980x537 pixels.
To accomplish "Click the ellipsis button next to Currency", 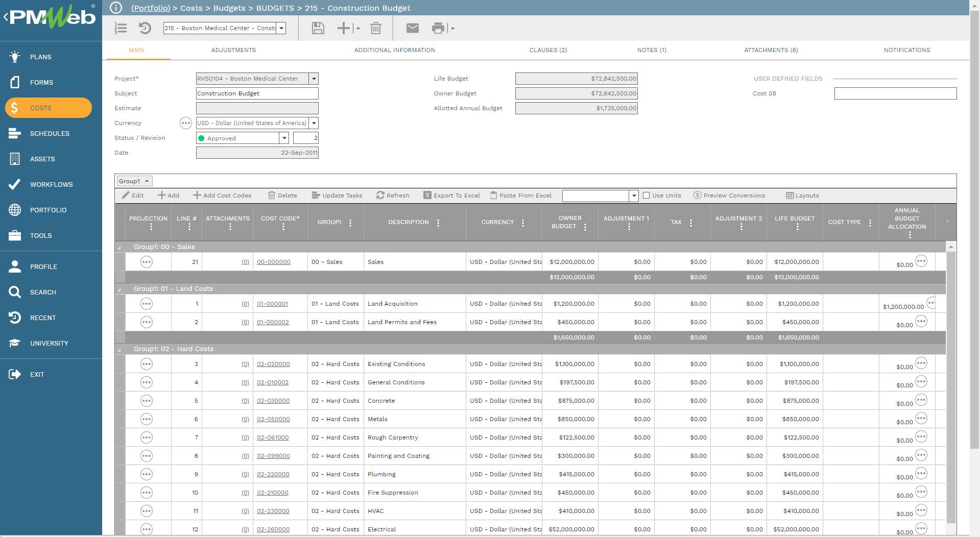I will pyautogui.click(x=186, y=123).
